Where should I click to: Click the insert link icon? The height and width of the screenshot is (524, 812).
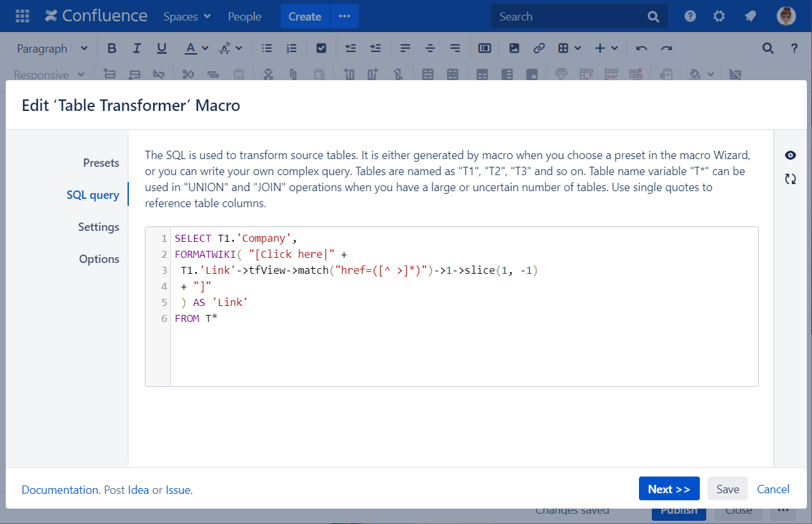539,48
